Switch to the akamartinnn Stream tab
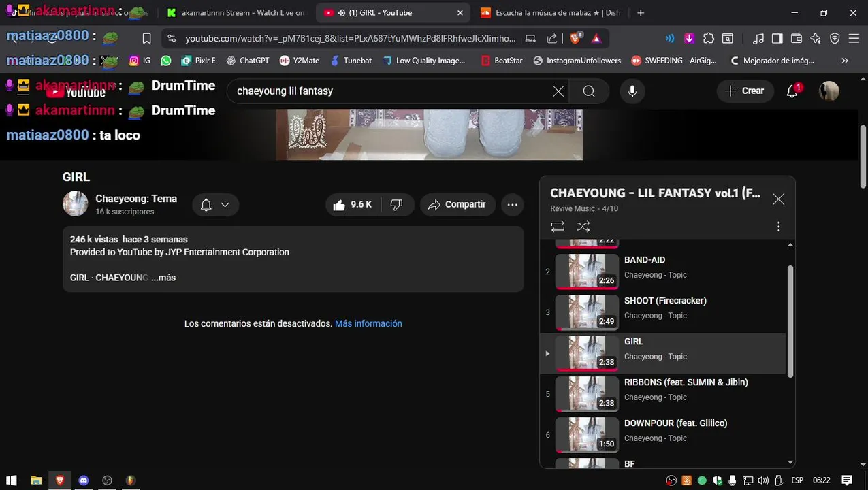Image resolution: width=868 pixels, height=490 pixels. pos(236,12)
